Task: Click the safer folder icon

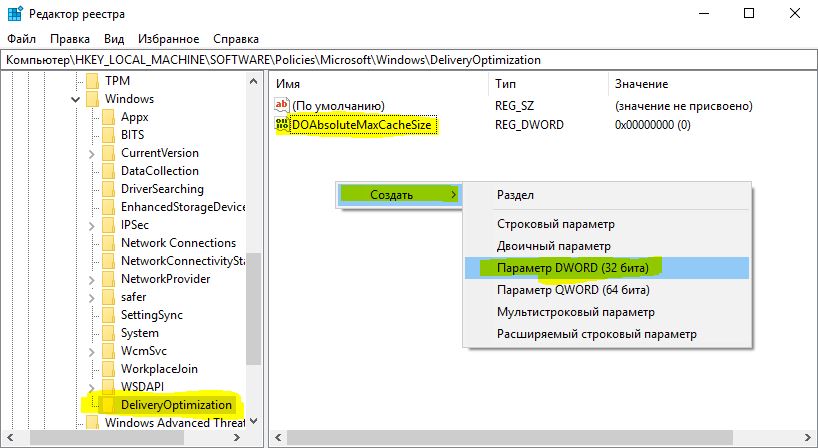Action: [109, 297]
